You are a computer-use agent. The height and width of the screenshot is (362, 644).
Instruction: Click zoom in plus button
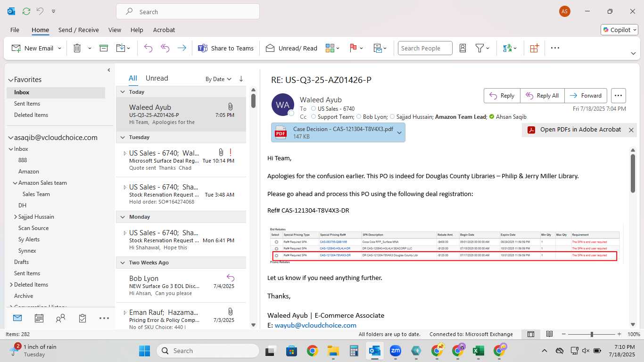click(x=619, y=334)
